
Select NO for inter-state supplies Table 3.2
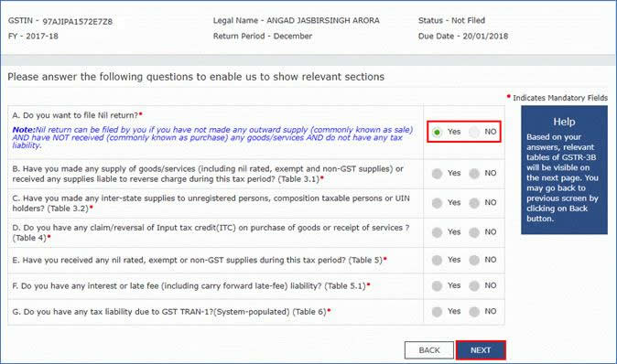474,203
